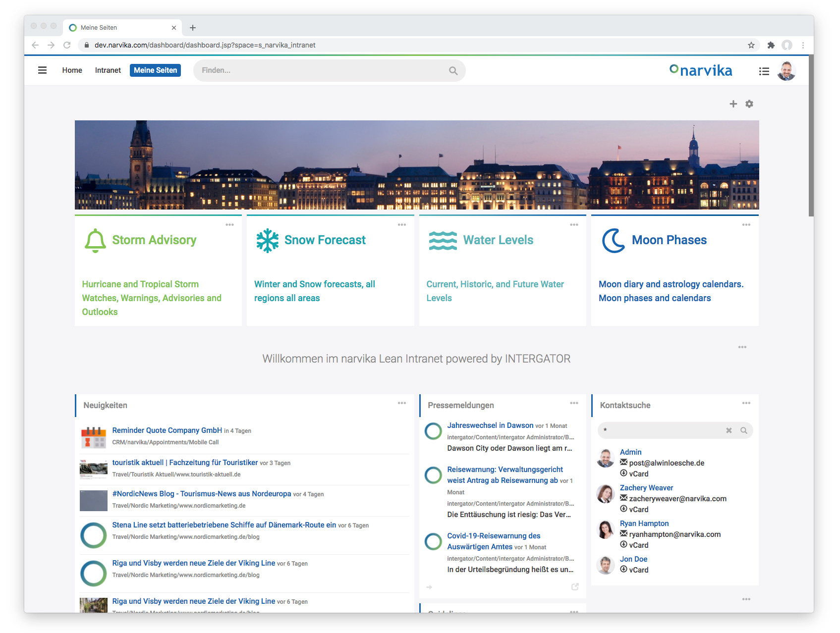Image resolution: width=840 pixels, height=633 pixels.
Task: Open #NordicNews Blog article link
Action: pos(201,494)
